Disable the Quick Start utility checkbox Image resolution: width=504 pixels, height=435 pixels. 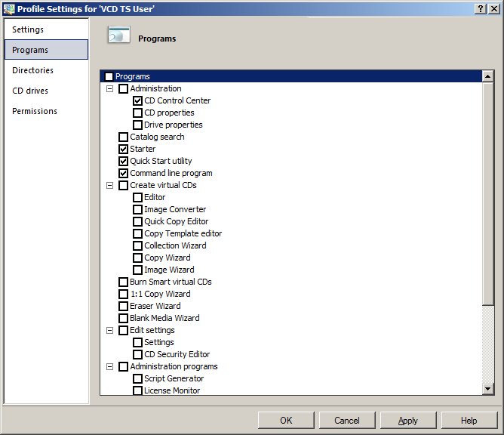click(124, 161)
